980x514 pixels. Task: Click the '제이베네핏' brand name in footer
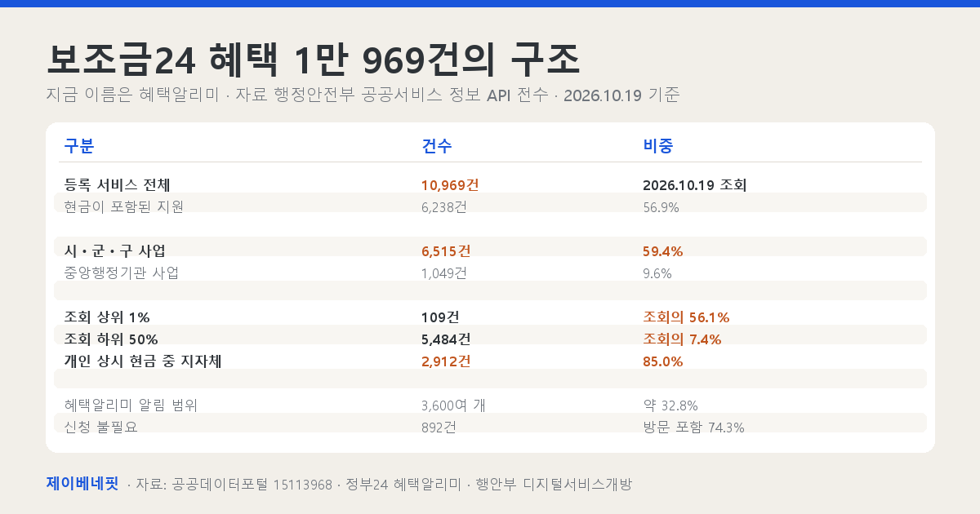click(x=82, y=484)
